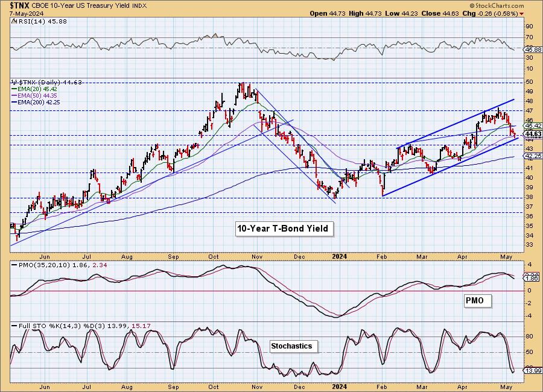This screenshot has width=543, height=392.
Task: Click Oct label under the price panel
Action: tap(214, 256)
